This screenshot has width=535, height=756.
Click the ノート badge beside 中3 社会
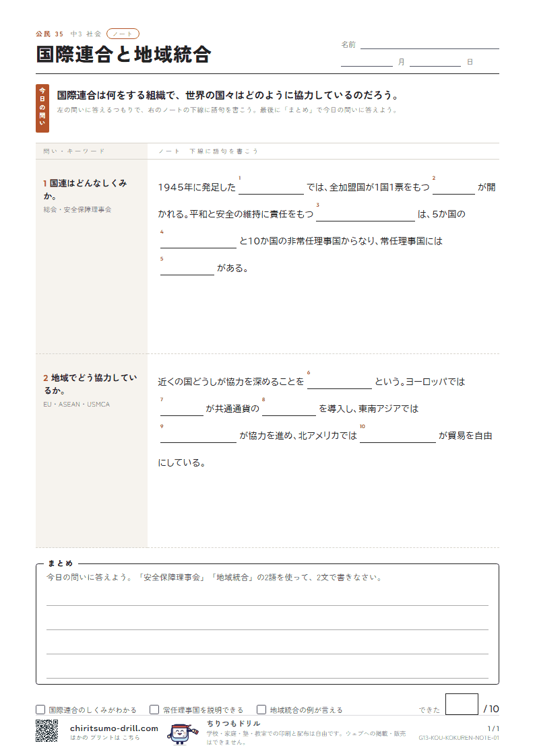(123, 34)
